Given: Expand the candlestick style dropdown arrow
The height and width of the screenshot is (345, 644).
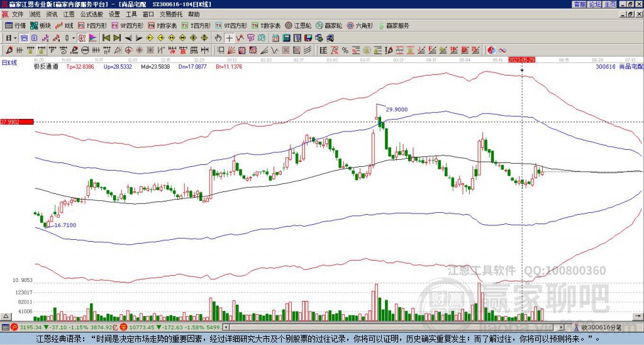Looking at the screenshot, I should coord(74,38).
